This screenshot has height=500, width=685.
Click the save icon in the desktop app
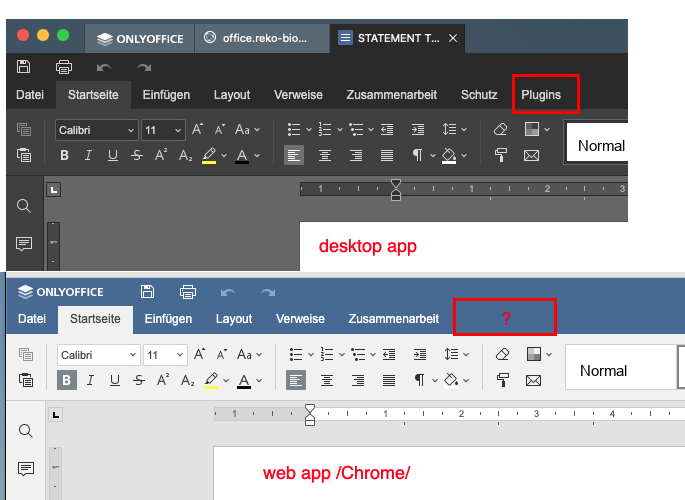pyautogui.click(x=24, y=67)
